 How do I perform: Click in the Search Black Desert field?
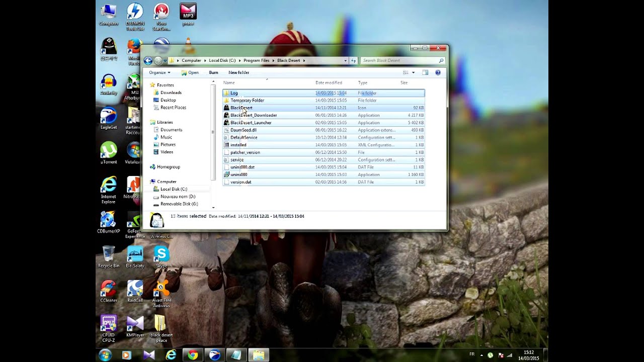(x=403, y=60)
